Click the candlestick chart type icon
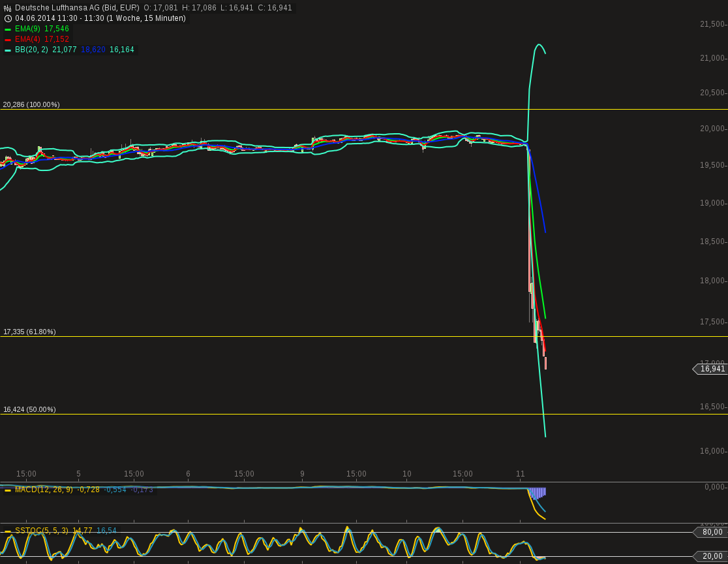 point(7,8)
